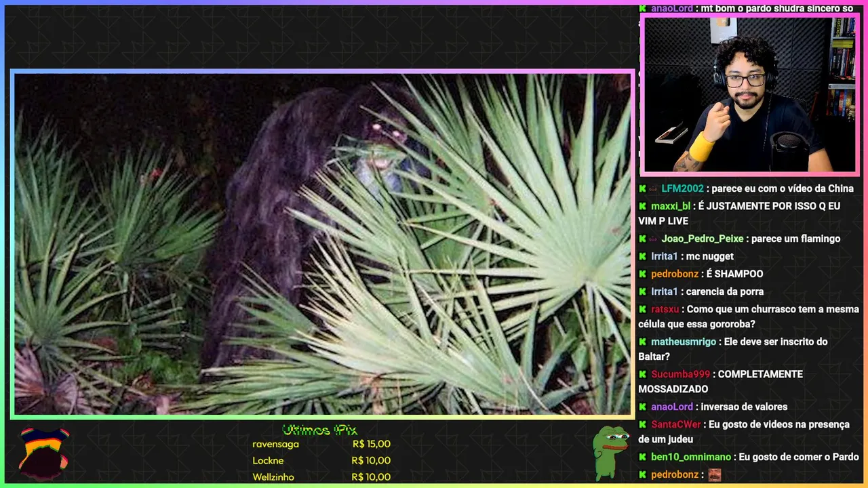Click message 'É JUSTAMENTE POR ISSO Q EU VIM P LIVE'
This screenshot has height=488, width=868.
[x=739, y=213]
